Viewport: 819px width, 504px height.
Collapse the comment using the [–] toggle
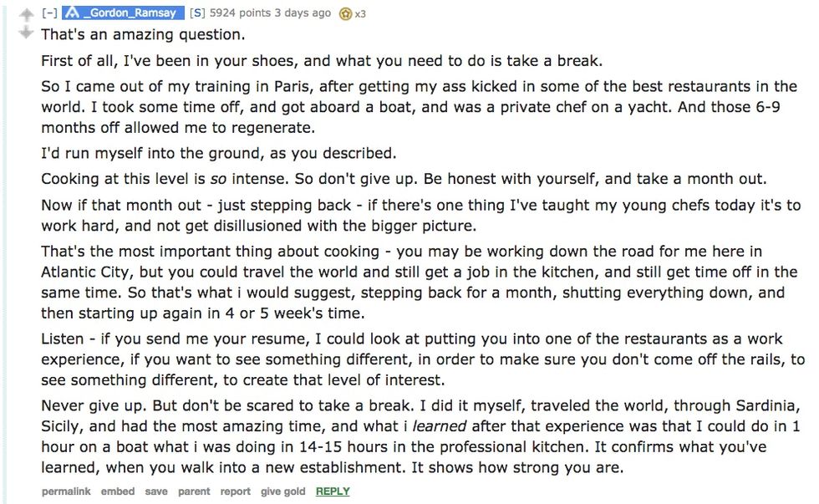[x=49, y=13]
